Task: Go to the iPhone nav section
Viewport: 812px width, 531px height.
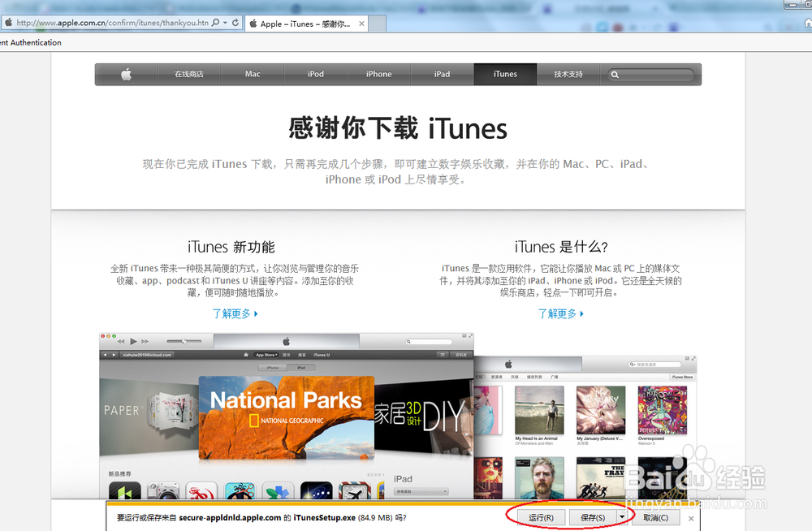Action: pyautogui.click(x=379, y=74)
